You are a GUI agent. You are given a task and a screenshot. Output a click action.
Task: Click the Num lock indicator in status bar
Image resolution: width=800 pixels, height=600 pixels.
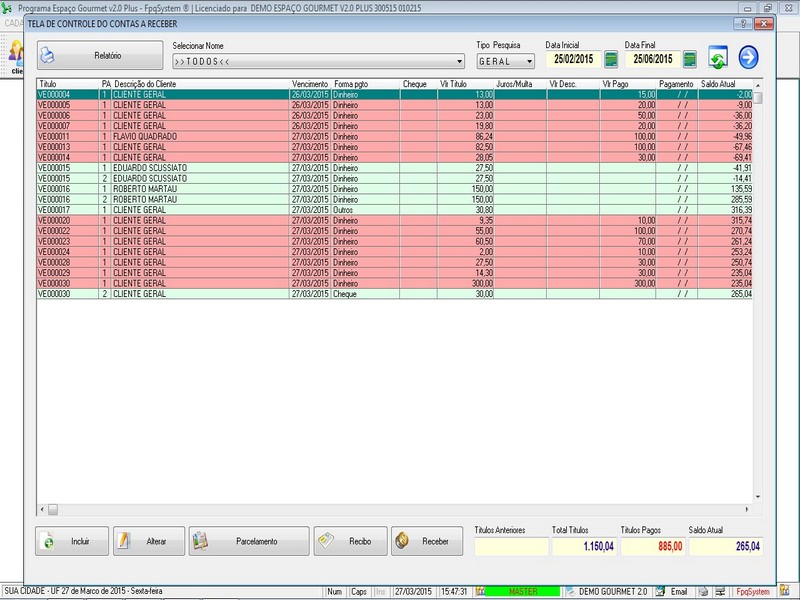pos(335,592)
